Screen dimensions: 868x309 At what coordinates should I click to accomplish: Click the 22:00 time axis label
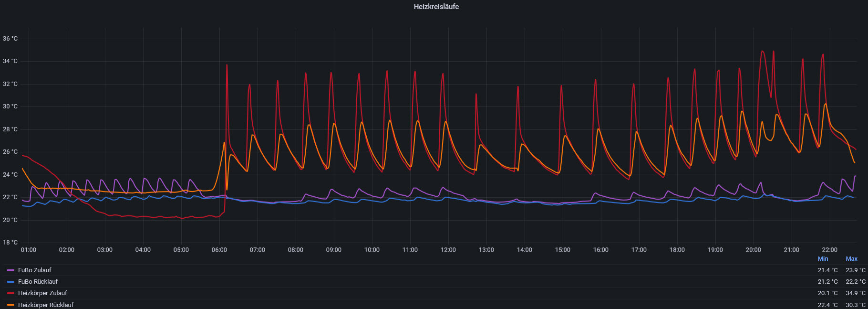click(830, 250)
